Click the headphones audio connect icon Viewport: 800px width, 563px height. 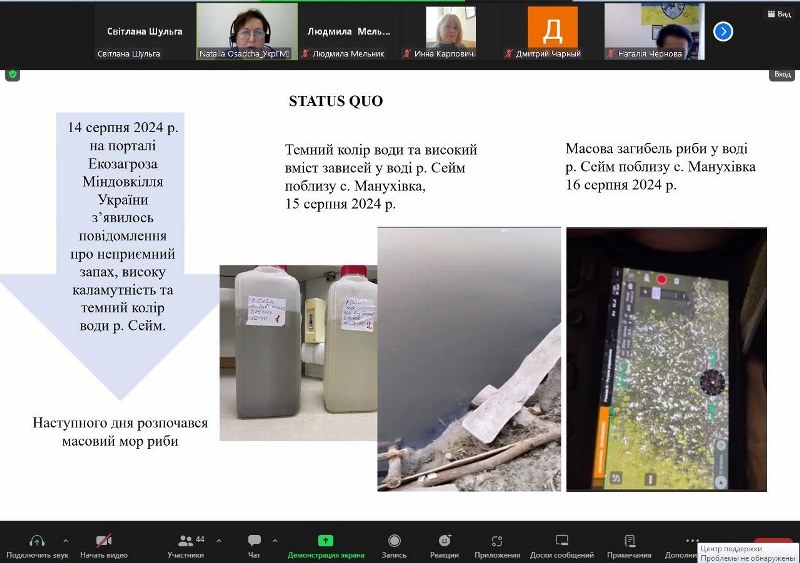pos(37,541)
